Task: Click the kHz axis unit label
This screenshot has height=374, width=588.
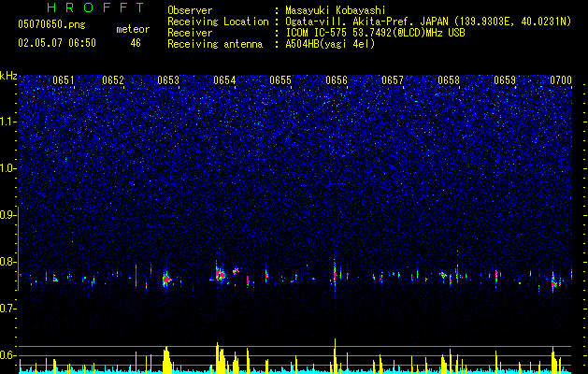Action: tap(8, 76)
